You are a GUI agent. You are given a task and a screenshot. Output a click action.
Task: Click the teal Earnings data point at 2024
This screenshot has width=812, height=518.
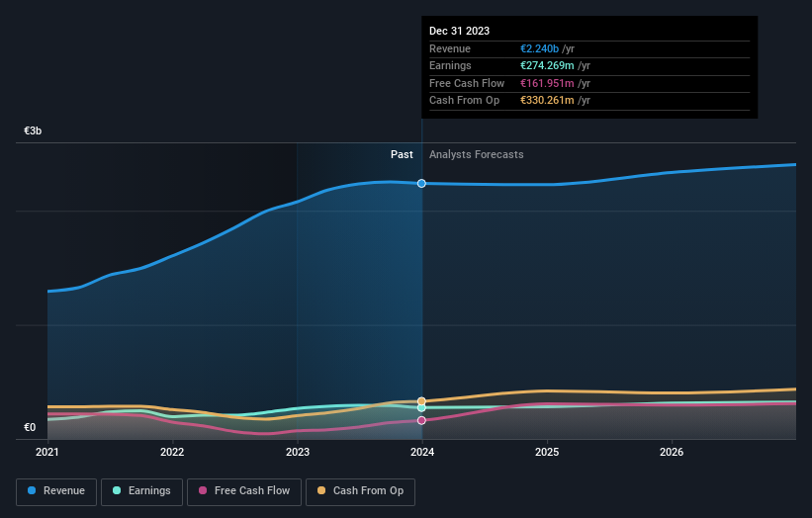tap(421, 407)
